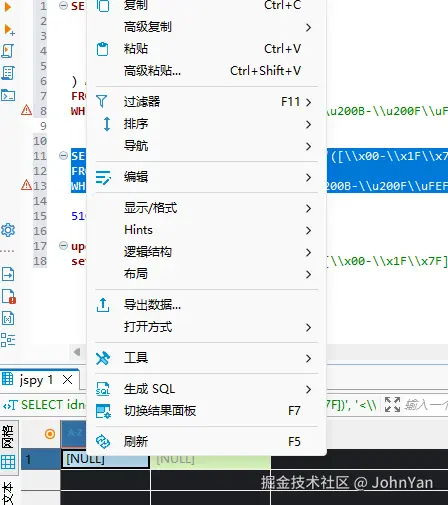The image size is (448, 505).
Task: Click the export upload icon
Action: [103, 305]
